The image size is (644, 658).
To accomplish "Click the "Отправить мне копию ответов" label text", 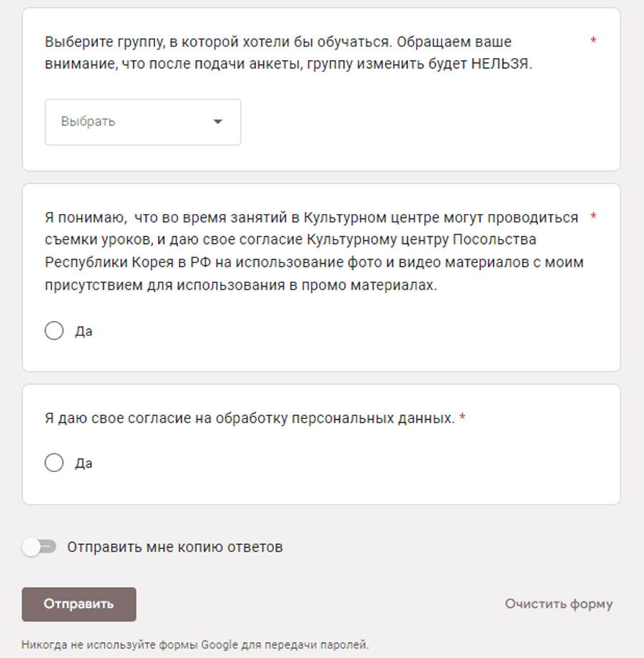I will pos(175,547).
